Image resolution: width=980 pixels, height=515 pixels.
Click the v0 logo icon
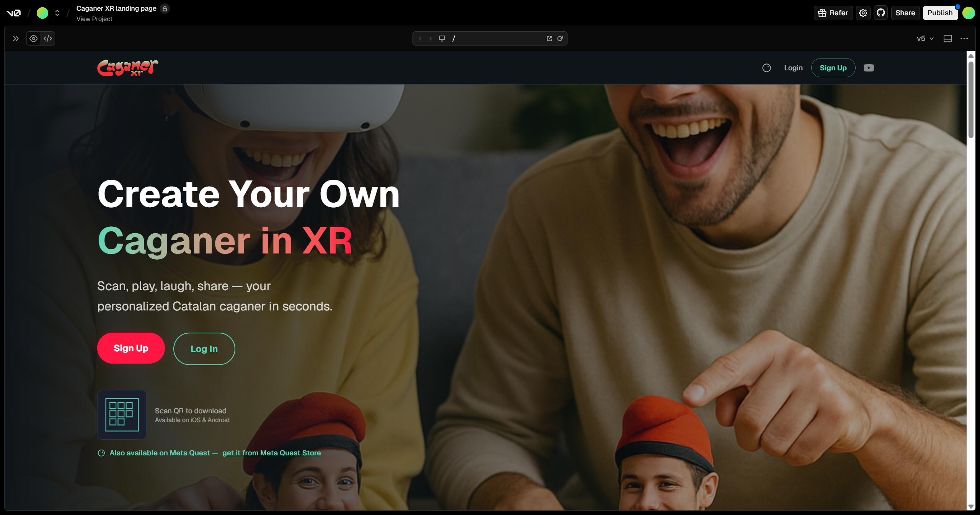(14, 13)
